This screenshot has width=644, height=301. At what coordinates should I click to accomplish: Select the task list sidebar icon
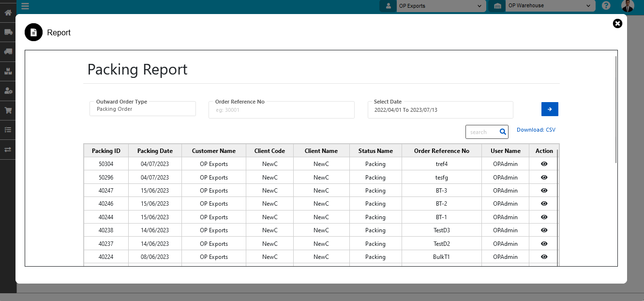coord(8,130)
